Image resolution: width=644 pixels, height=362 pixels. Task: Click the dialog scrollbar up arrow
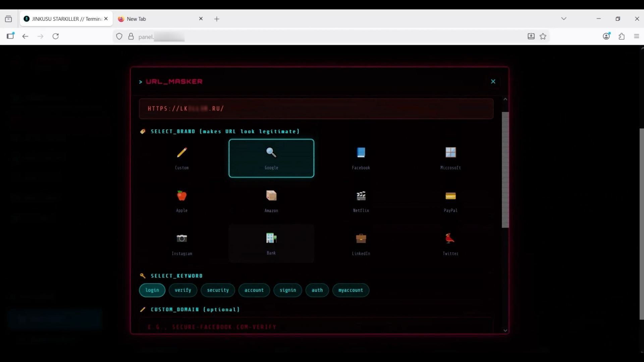coord(505,99)
